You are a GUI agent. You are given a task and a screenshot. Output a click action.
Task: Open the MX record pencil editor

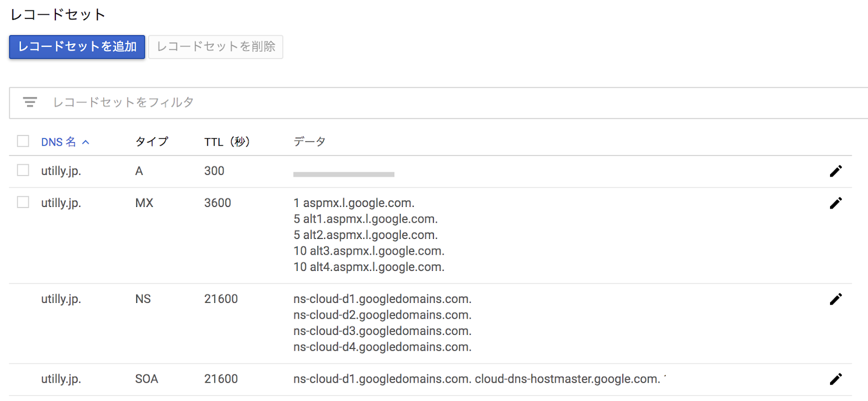pos(835,203)
